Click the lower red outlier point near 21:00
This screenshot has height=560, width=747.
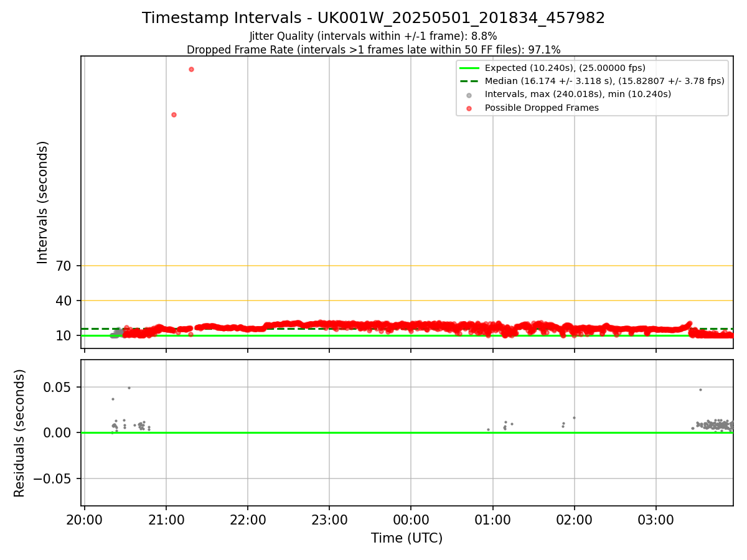tap(174, 114)
